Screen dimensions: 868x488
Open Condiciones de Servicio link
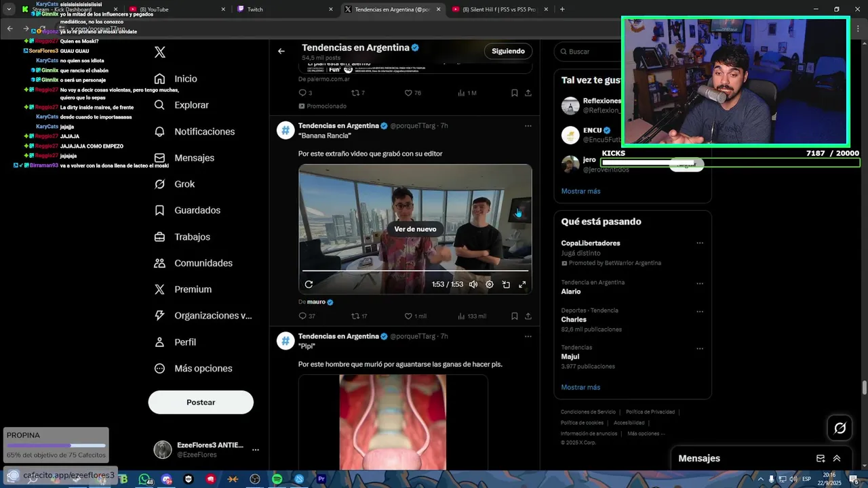(x=588, y=412)
